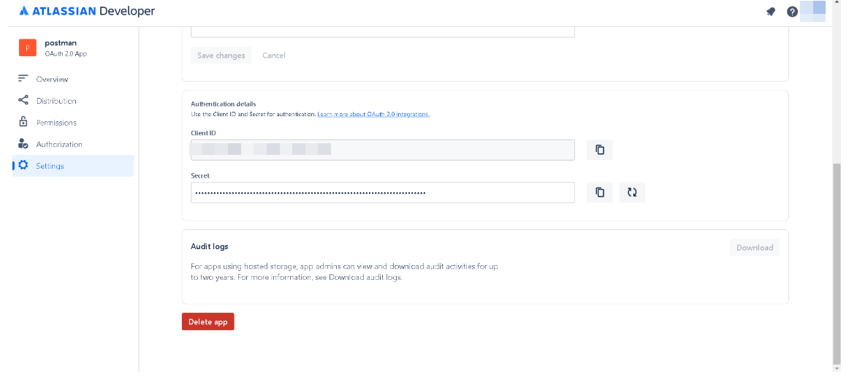868x385 pixels.
Task: Click the Client ID input field
Action: coord(382,150)
